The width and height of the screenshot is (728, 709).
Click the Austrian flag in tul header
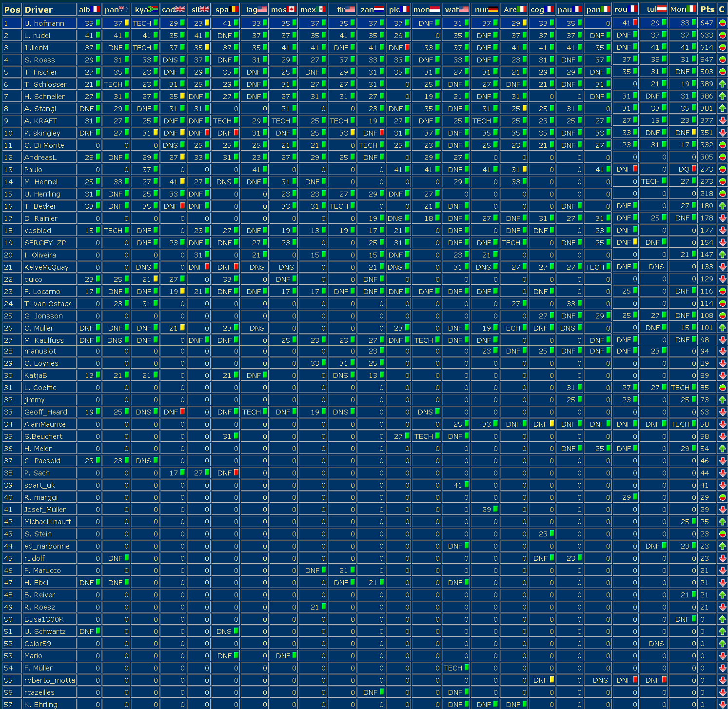pos(661,9)
